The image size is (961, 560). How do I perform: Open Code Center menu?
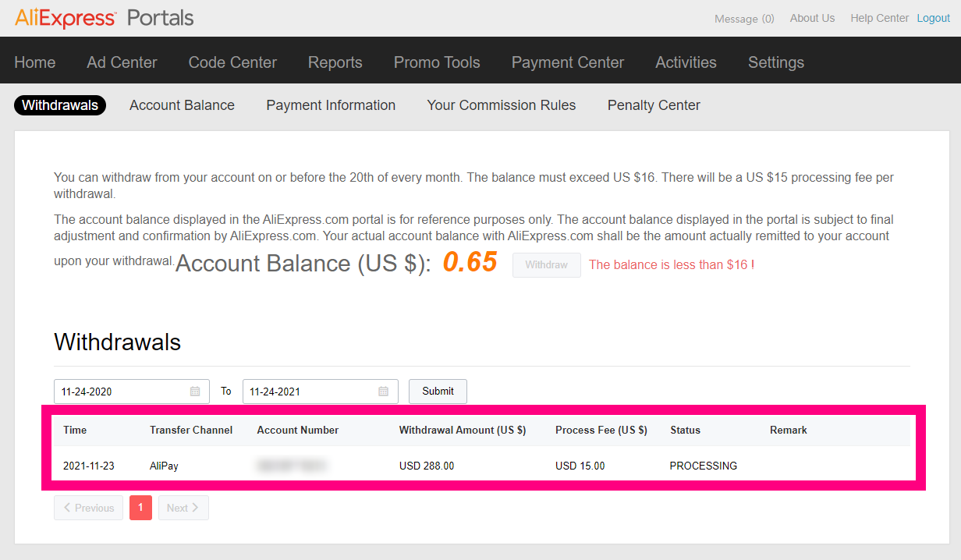[x=232, y=62]
